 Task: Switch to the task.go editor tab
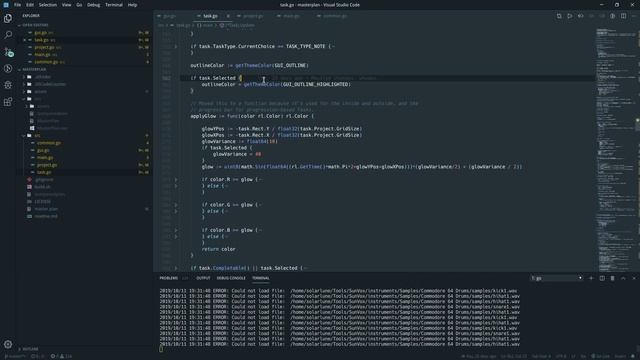pyautogui.click(x=210, y=16)
